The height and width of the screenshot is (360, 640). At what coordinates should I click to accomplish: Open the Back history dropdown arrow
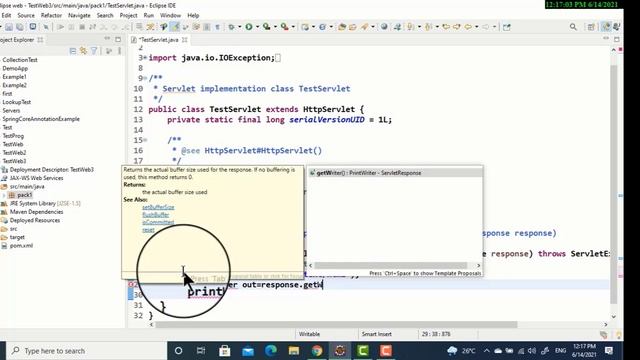point(476,27)
